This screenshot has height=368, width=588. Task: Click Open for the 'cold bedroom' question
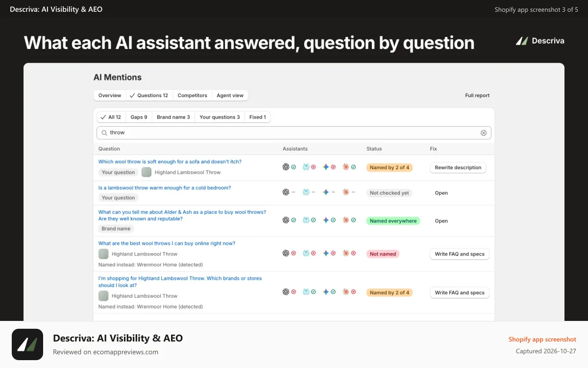coord(441,193)
